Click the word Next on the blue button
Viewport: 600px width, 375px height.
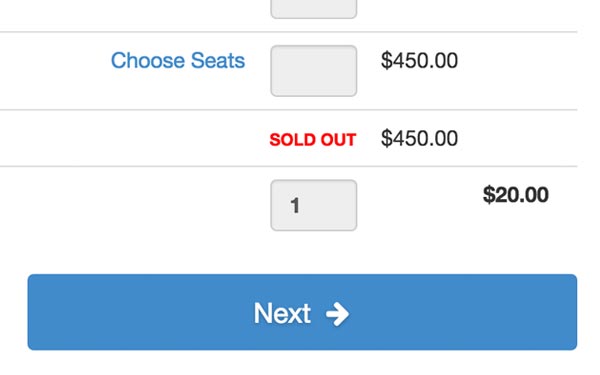282,313
